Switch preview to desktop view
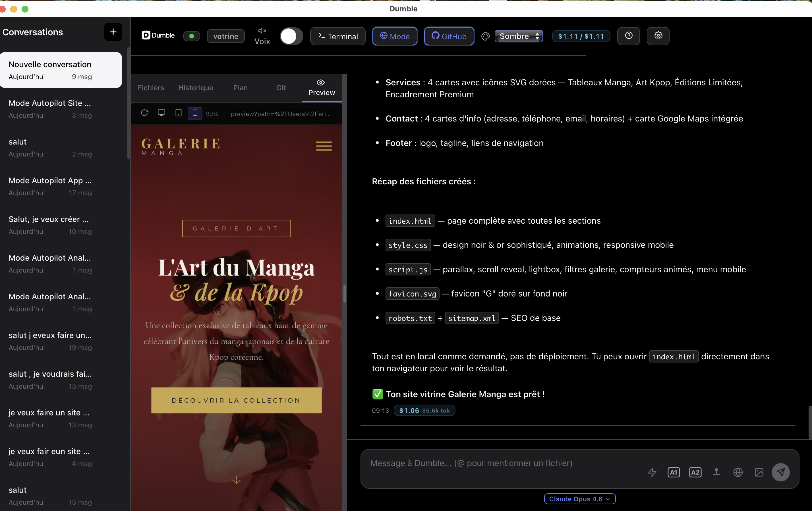 pos(161,114)
